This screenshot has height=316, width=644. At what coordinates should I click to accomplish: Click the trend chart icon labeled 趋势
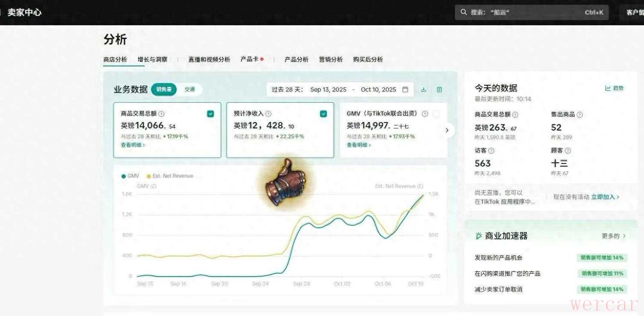tap(608, 88)
